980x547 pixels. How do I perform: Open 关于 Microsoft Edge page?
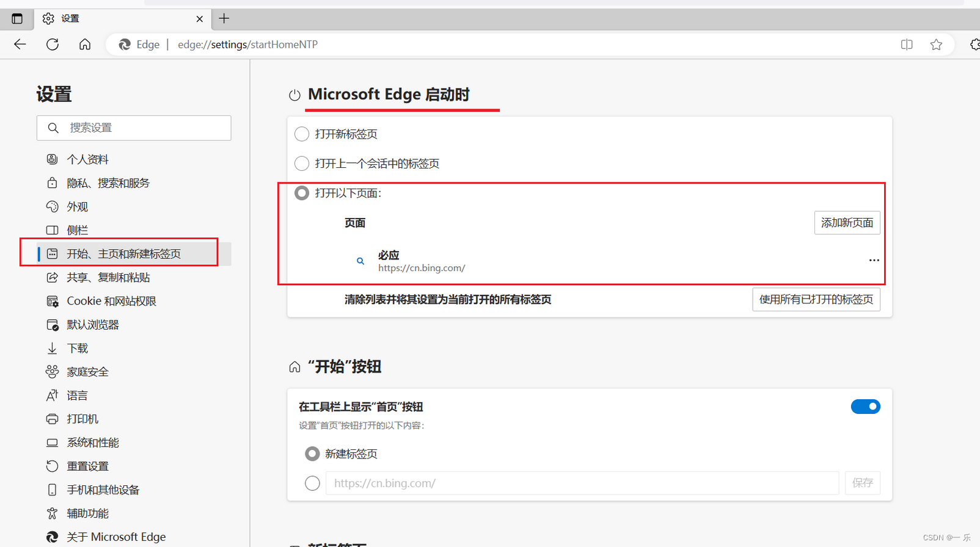[116, 537]
